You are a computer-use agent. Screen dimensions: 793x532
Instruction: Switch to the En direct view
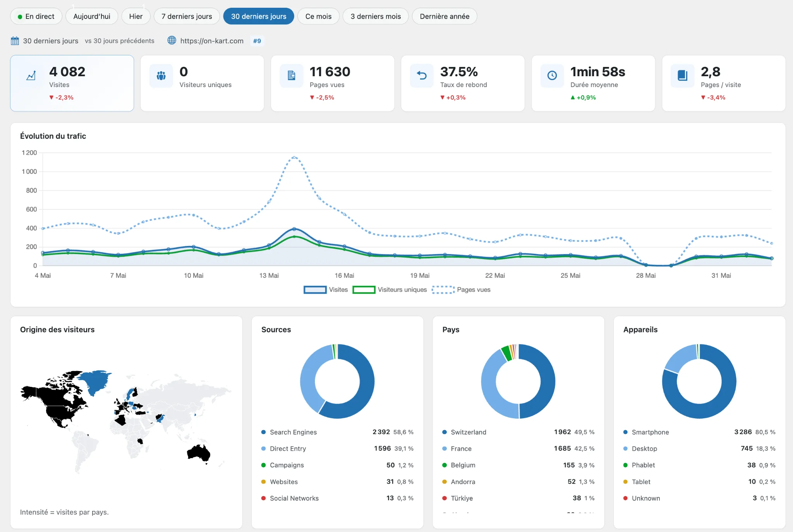pyautogui.click(x=36, y=16)
